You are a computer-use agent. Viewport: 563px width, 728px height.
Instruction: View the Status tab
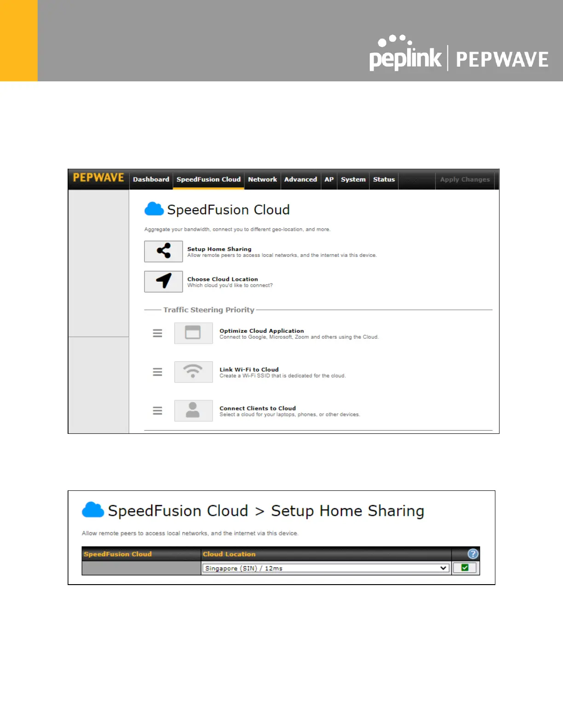pyautogui.click(x=384, y=179)
